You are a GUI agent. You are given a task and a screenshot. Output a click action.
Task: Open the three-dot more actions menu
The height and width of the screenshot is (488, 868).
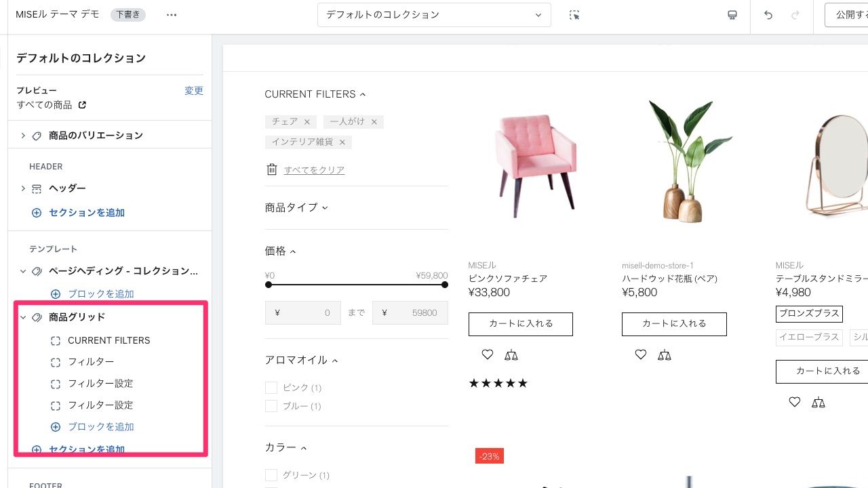pyautogui.click(x=172, y=15)
